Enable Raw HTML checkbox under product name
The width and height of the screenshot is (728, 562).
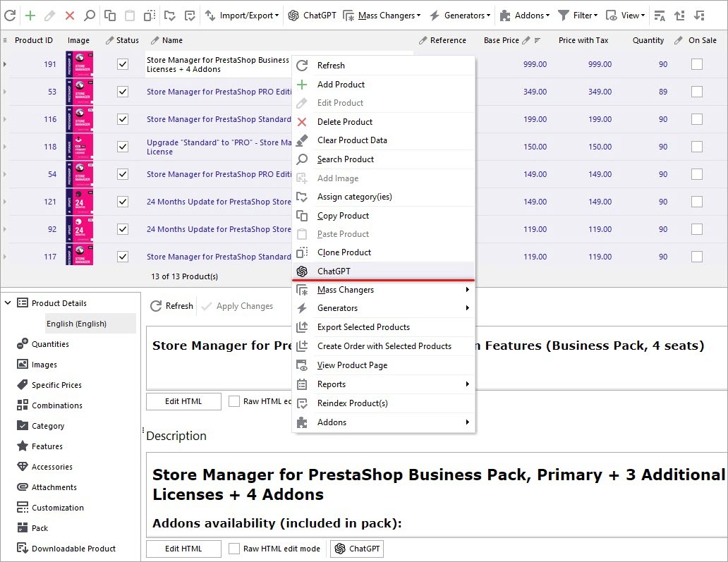pyautogui.click(x=234, y=401)
